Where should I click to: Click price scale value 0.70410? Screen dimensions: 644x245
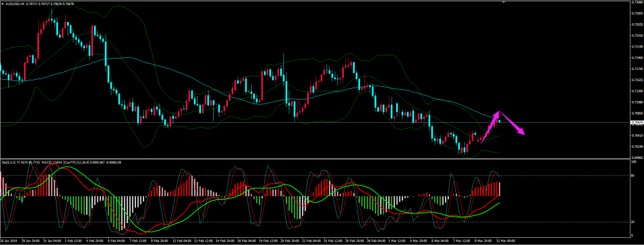[637, 135]
